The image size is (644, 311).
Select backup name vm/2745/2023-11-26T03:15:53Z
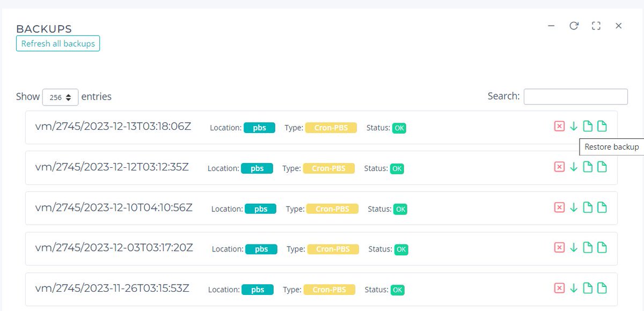(x=112, y=288)
